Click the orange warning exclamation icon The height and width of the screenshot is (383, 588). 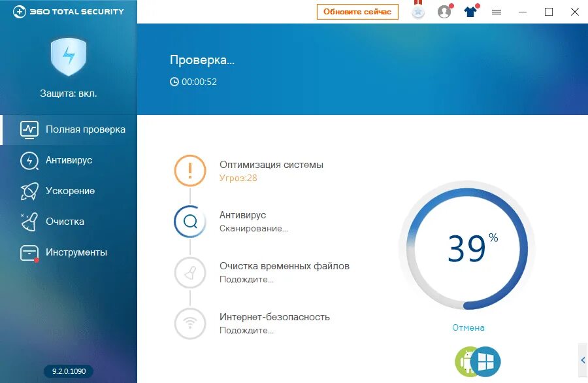pyautogui.click(x=190, y=171)
